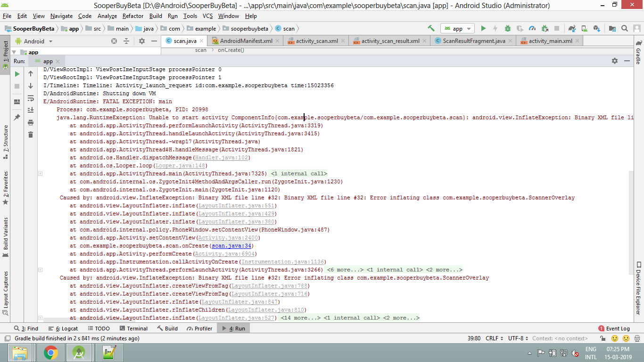Open the SDK Manager
Image resolution: width=644 pixels, height=362 pixels.
[x=596, y=28]
